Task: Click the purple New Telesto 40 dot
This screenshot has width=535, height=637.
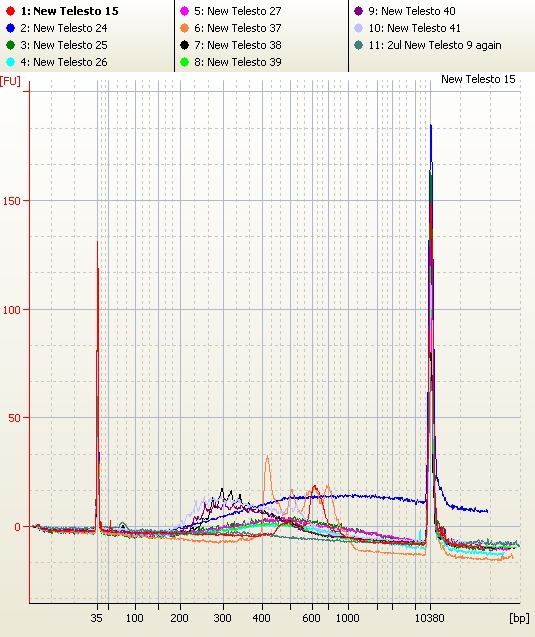Action: tap(358, 11)
